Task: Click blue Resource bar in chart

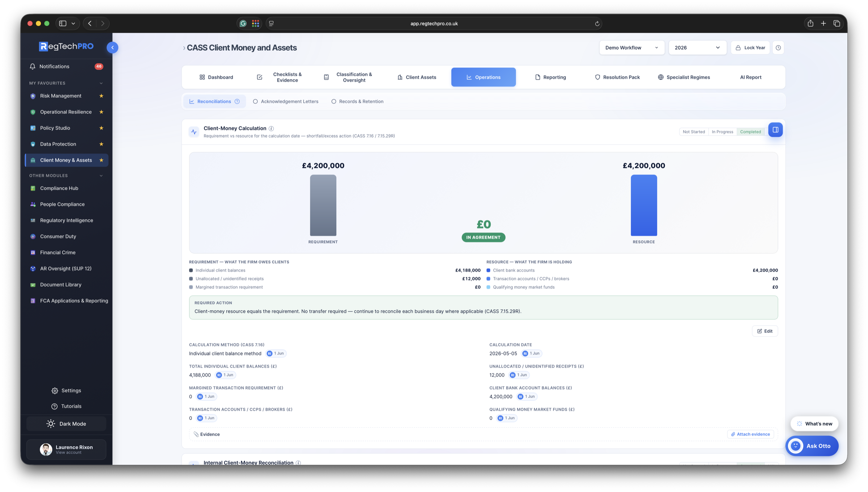Action: click(x=644, y=205)
